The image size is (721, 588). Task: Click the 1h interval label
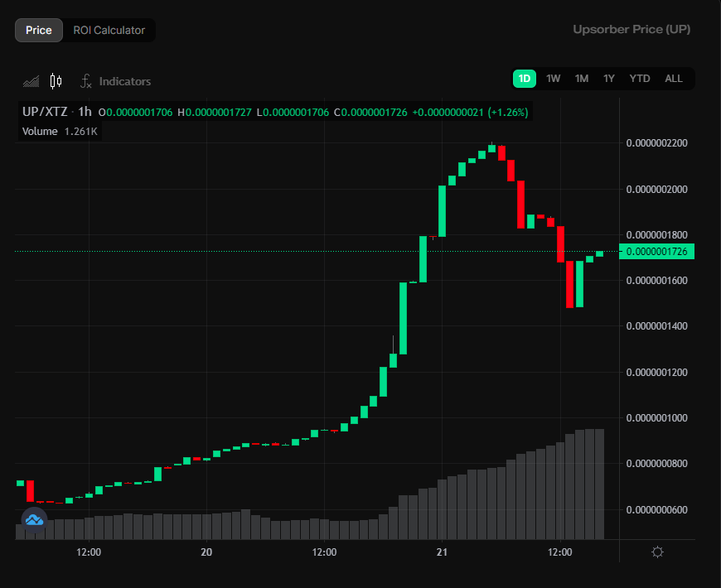pyautogui.click(x=85, y=112)
